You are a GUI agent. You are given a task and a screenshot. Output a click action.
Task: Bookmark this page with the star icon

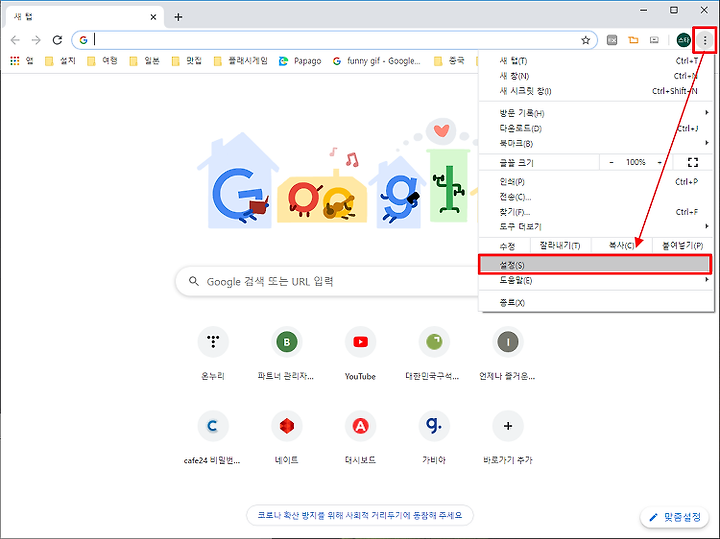(585, 40)
